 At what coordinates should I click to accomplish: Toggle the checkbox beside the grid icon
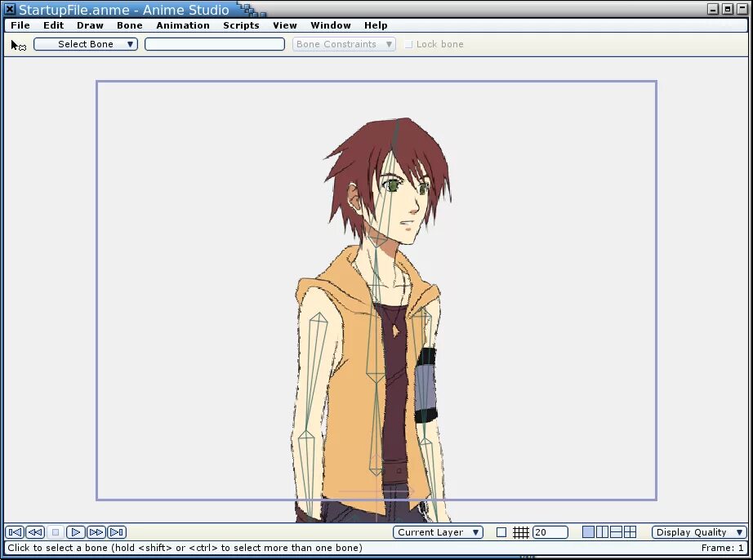[x=501, y=532]
